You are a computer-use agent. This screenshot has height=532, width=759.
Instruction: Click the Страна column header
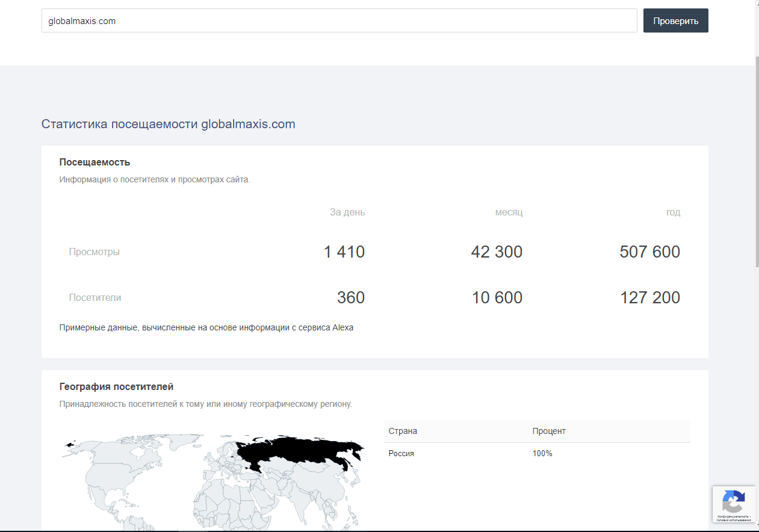coord(403,431)
